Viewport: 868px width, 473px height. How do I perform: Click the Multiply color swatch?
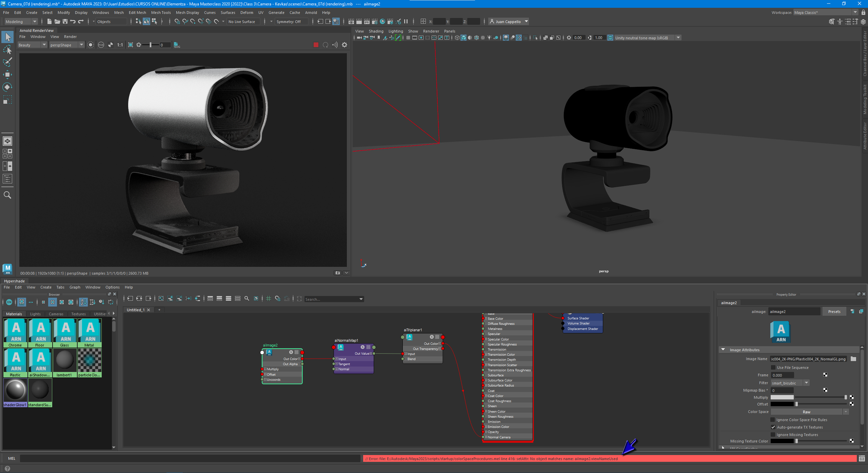coord(782,397)
